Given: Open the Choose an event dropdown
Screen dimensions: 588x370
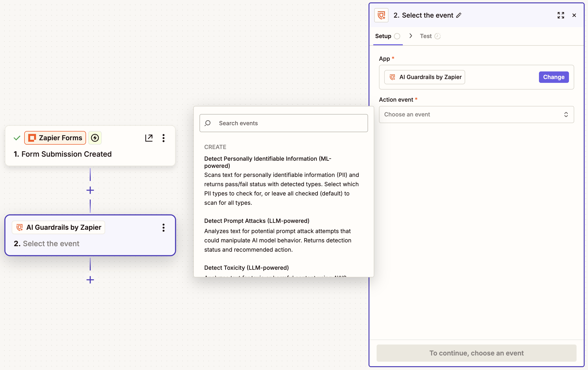Looking at the screenshot, I should point(476,114).
